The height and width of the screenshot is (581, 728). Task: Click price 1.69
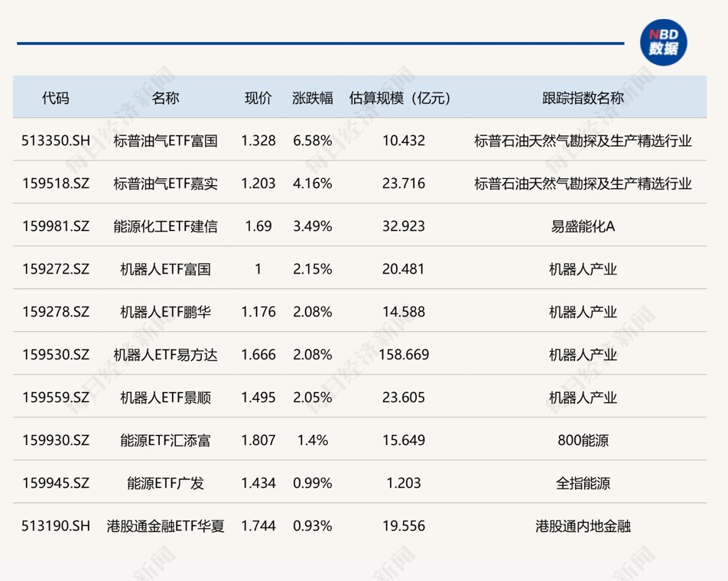coord(258,226)
